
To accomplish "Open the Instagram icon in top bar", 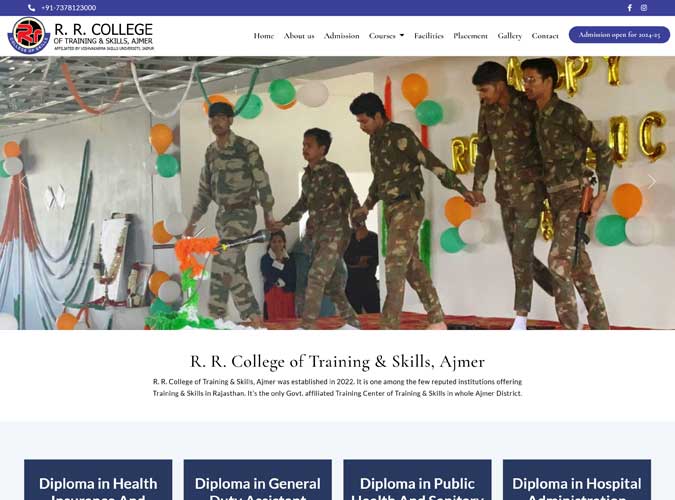I will coord(644,8).
